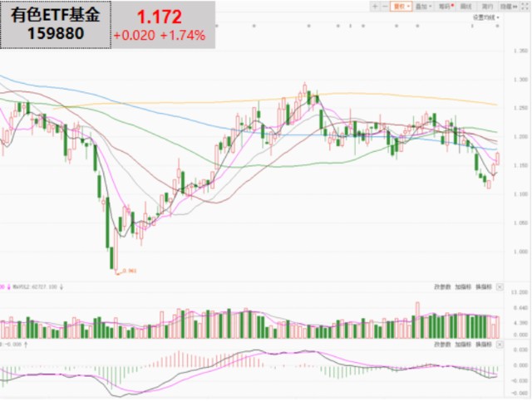Click the 1.000 price axis label
Screen dimensions: 532x401
521,252
